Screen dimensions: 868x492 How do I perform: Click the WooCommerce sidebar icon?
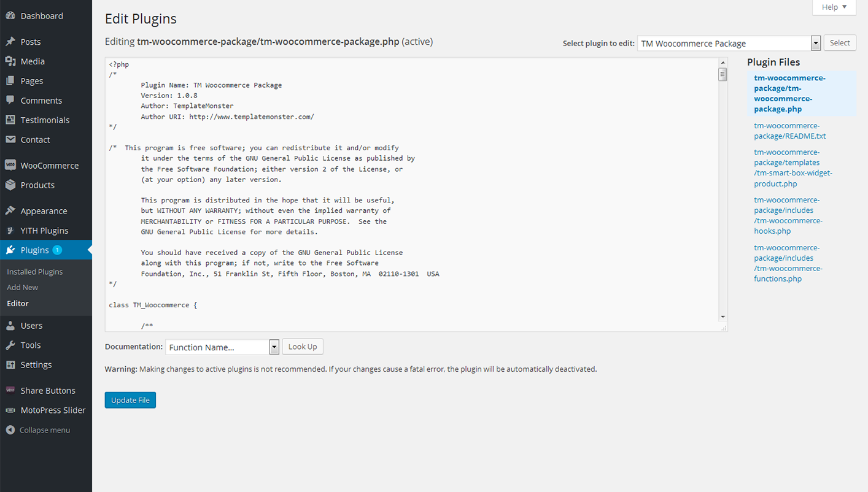tap(10, 166)
